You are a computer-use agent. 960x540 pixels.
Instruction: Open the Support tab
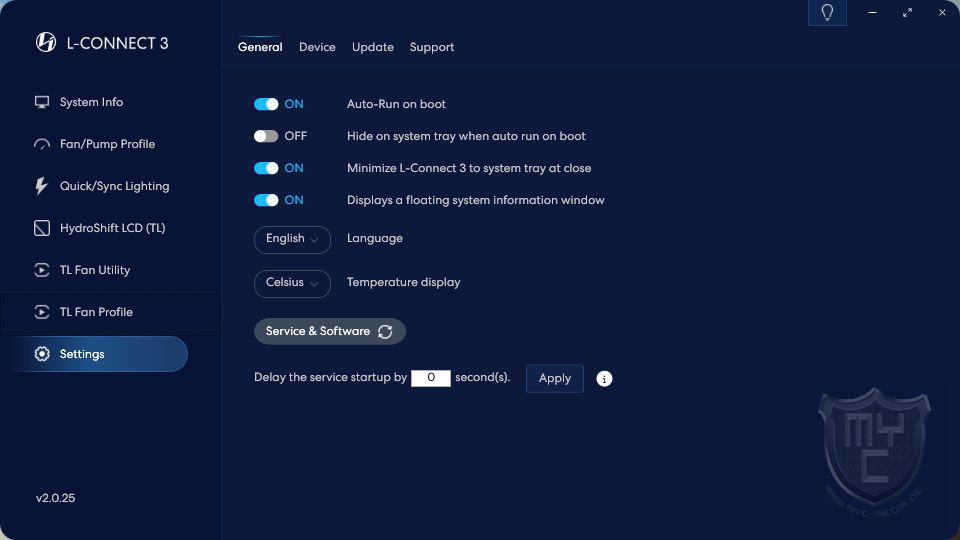(432, 47)
